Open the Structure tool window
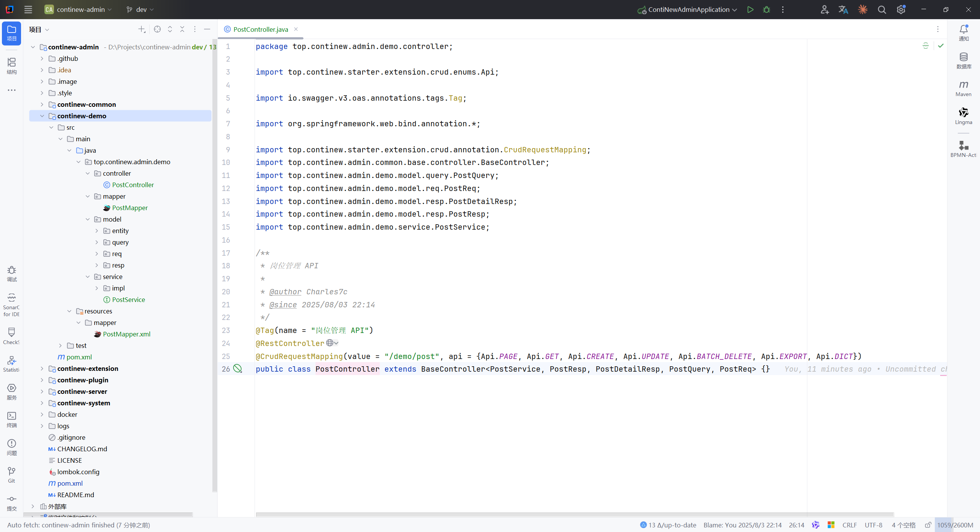Image resolution: width=980 pixels, height=532 pixels. click(x=11, y=66)
